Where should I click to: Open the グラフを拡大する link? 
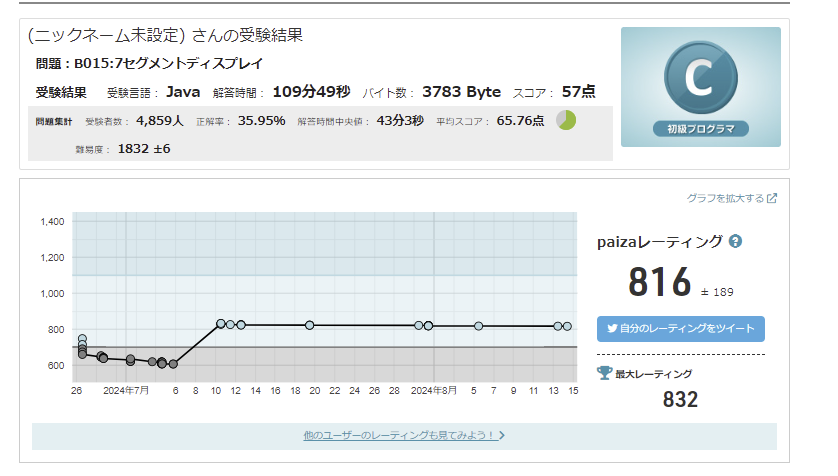tap(725, 198)
